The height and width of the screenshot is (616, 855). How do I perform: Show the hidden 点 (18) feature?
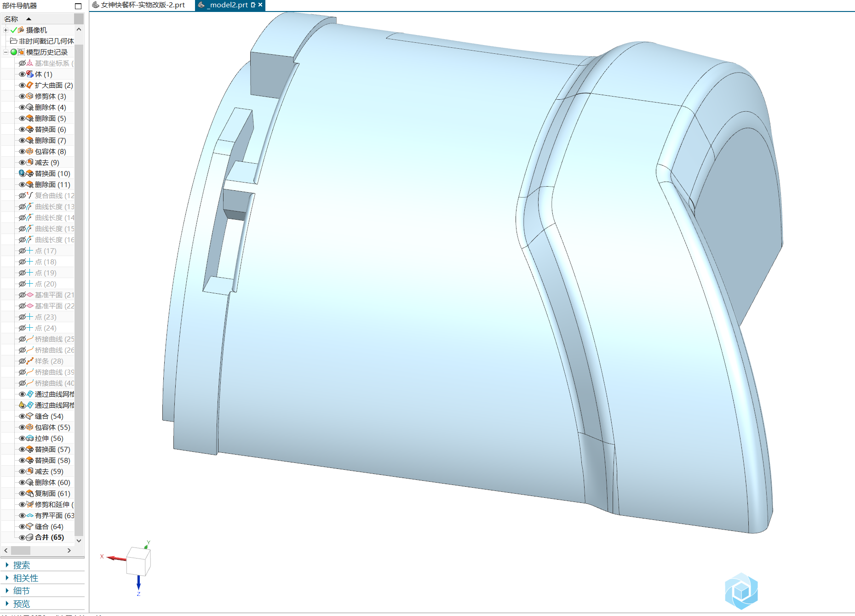22,262
